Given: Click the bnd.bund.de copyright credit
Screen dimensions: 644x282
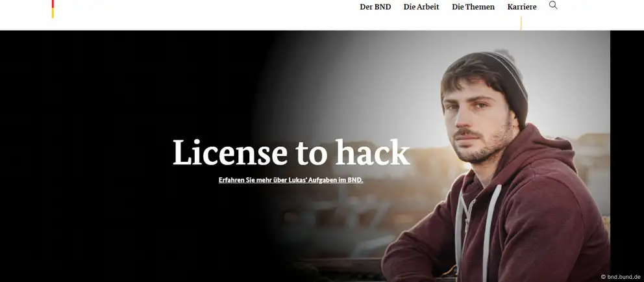Looking at the screenshot, I should pos(620,277).
